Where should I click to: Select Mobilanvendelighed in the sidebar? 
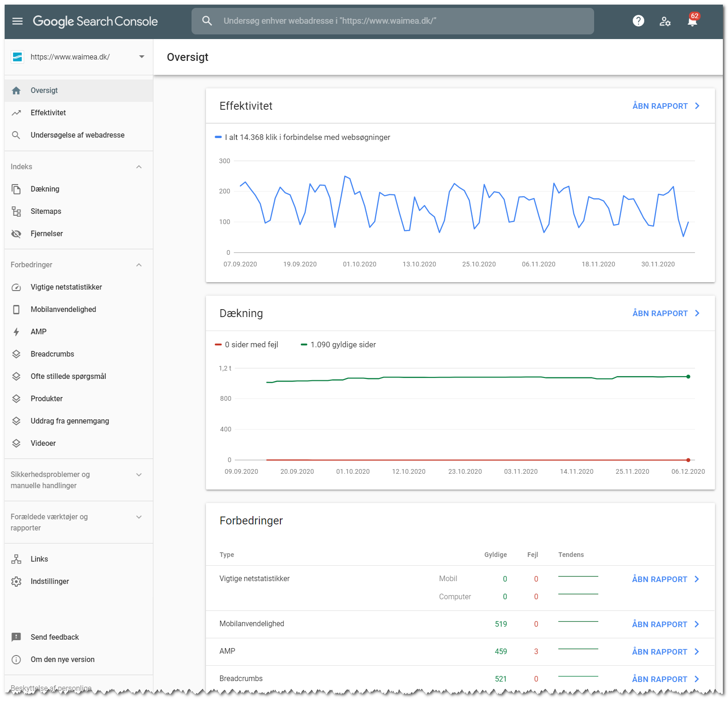[79, 310]
